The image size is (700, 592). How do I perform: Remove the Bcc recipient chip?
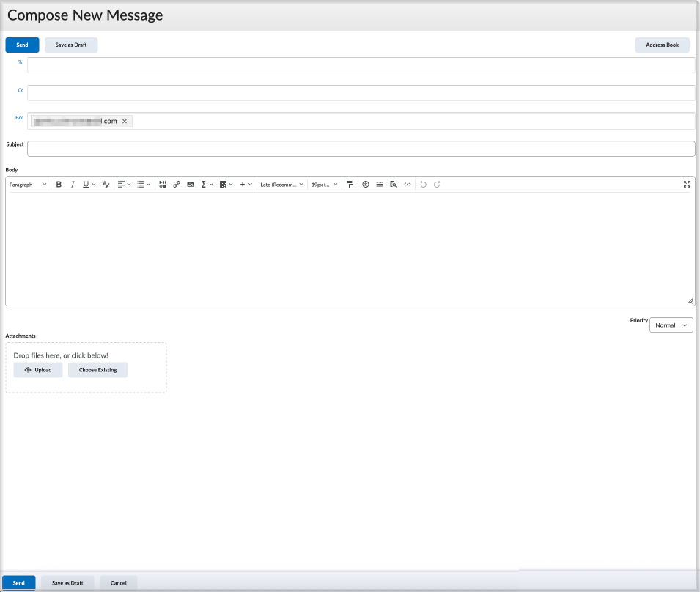pyautogui.click(x=125, y=121)
